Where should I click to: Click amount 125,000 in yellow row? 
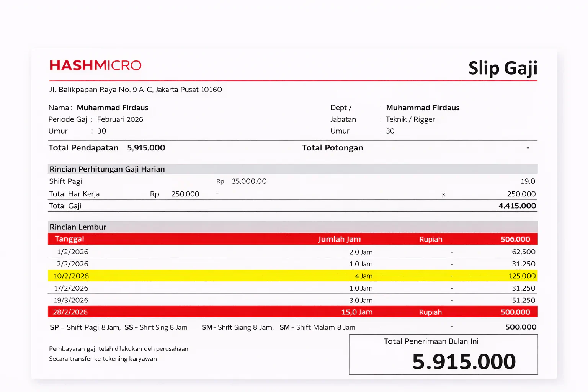(x=522, y=276)
